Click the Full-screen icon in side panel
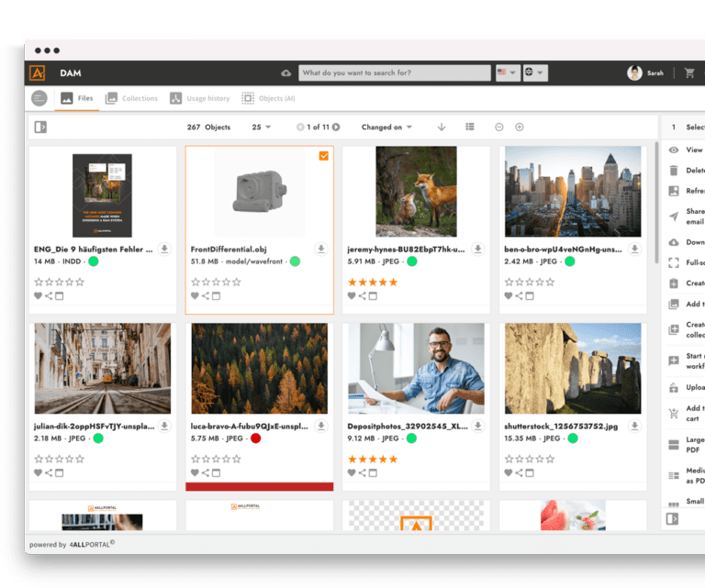 point(674,262)
